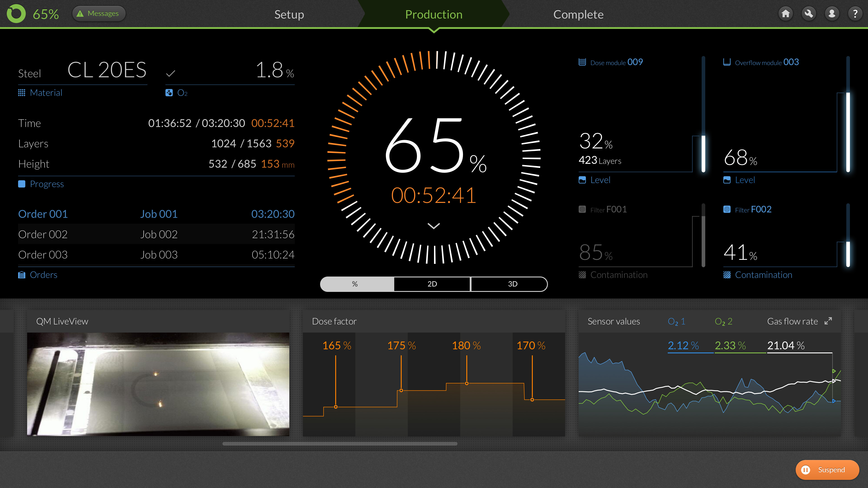Click the Material grid icon
Screen dimensions: 868x488
[21, 93]
